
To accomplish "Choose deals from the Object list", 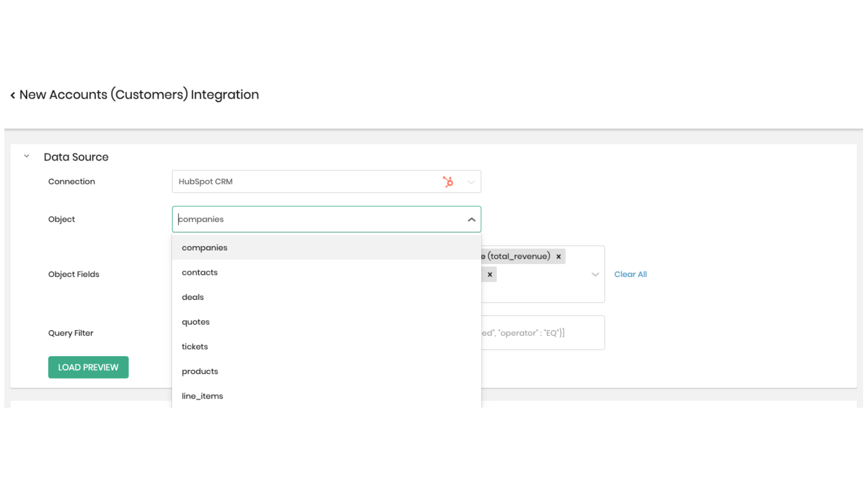I will point(193,297).
